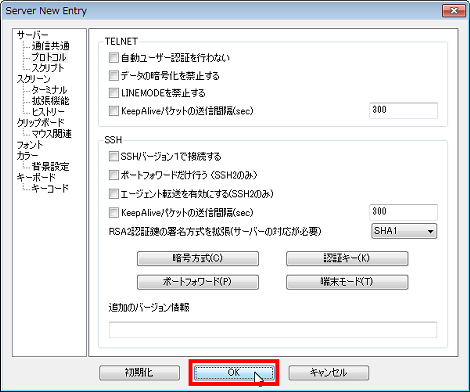Close the Server New Entry dialog
470x392 pixels.
tap(453, 11)
